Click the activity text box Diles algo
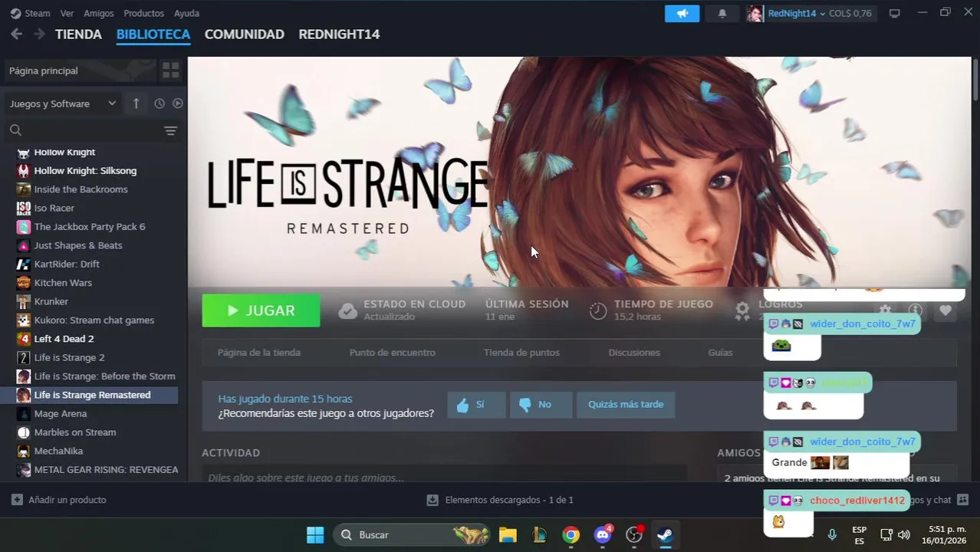The height and width of the screenshot is (552, 980). 445,477
